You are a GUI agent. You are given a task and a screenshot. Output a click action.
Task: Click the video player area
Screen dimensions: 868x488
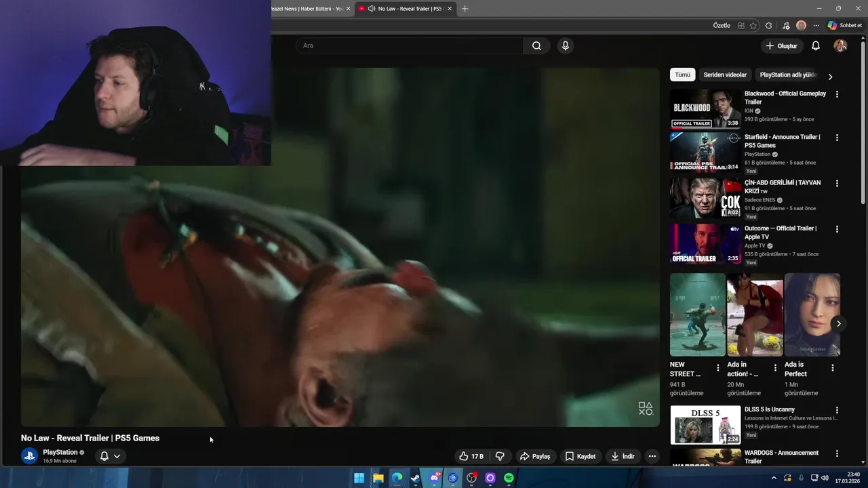coord(340,247)
